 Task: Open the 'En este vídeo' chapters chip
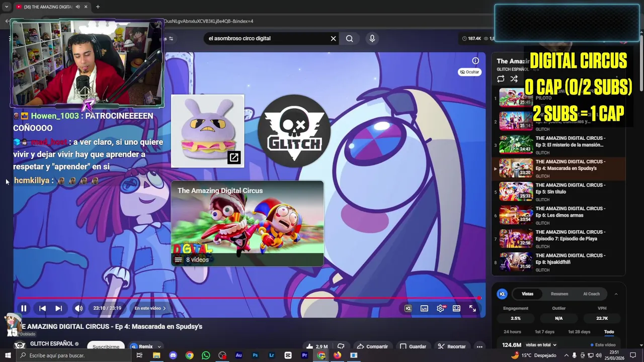[150, 308]
